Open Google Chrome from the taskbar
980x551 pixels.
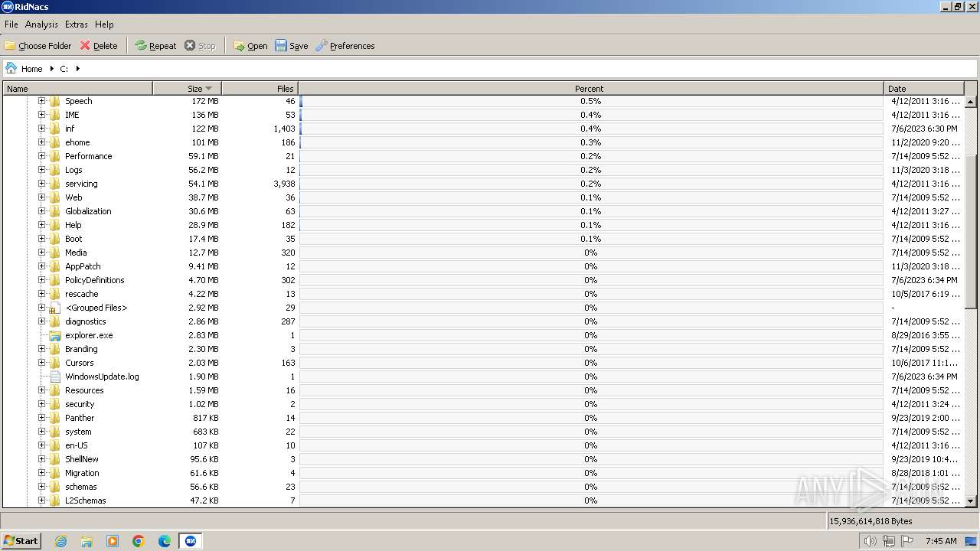(139, 541)
